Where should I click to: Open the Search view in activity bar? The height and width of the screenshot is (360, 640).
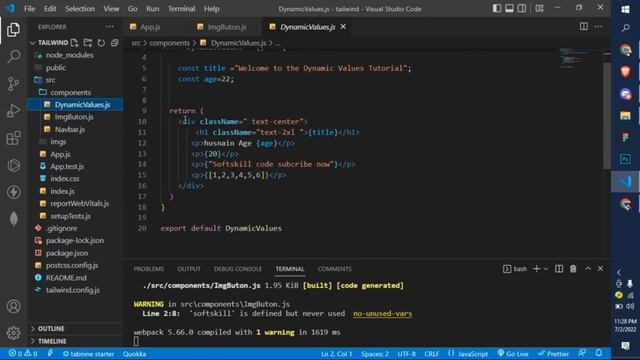click(13, 56)
